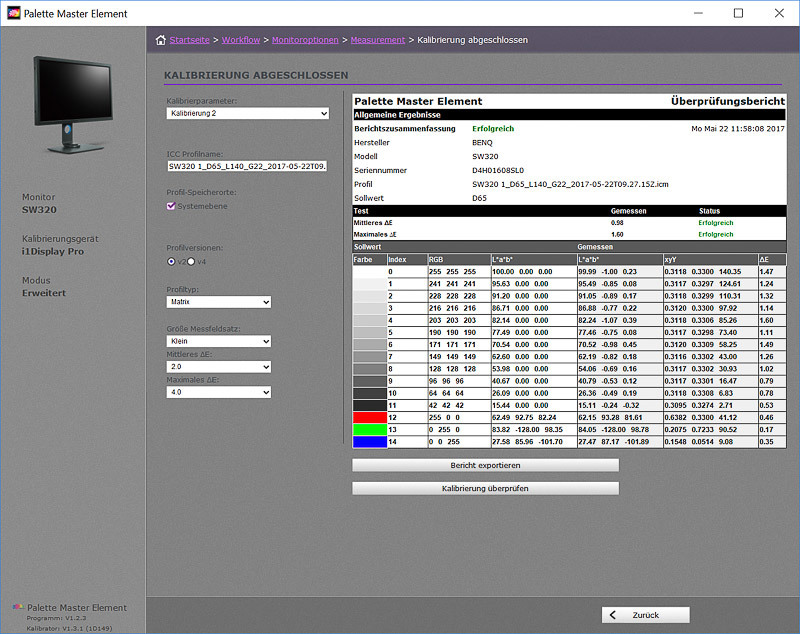This screenshot has height=634, width=800.
Task: Click the green color swatch in row 13
Action: (x=370, y=429)
